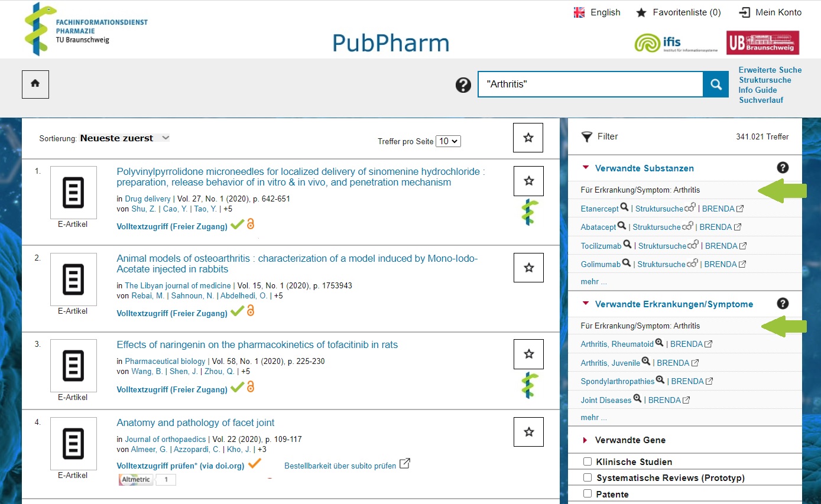Click the magnifier search button
The width and height of the screenshot is (821, 504).
tap(715, 84)
